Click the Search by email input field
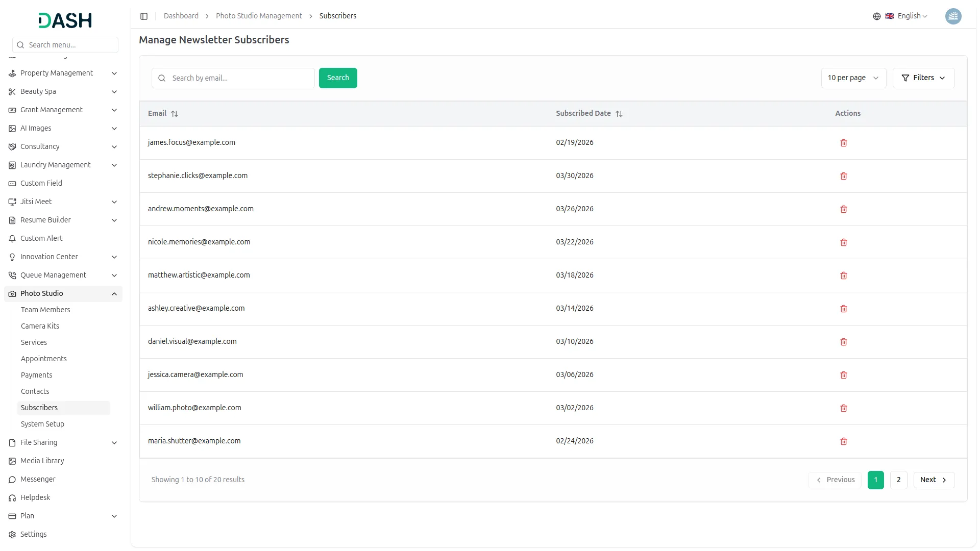The image size is (980, 551). coord(233,78)
